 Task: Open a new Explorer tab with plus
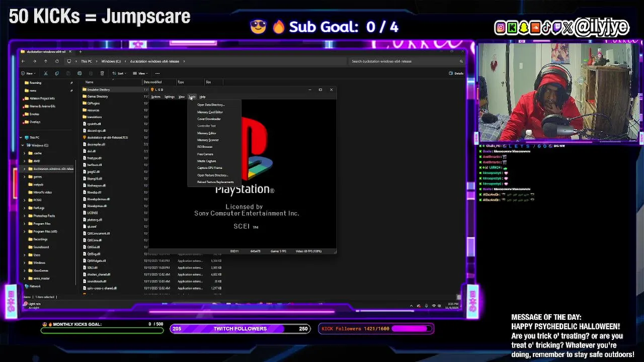(x=80, y=51)
